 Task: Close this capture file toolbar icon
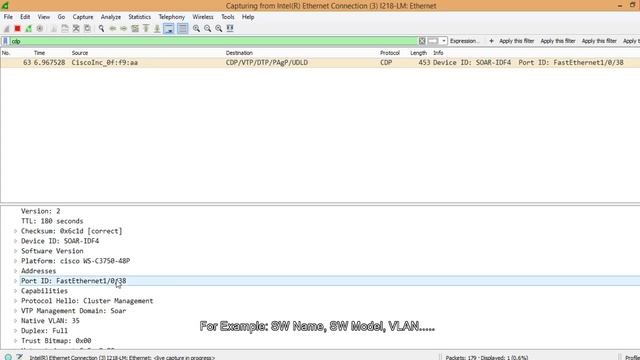click(x=76, y=29)
